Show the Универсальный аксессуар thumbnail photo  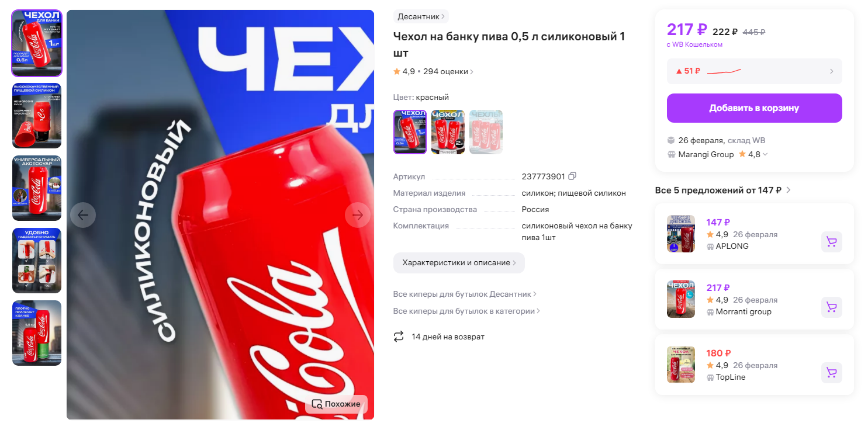click(x=37, y=188)
